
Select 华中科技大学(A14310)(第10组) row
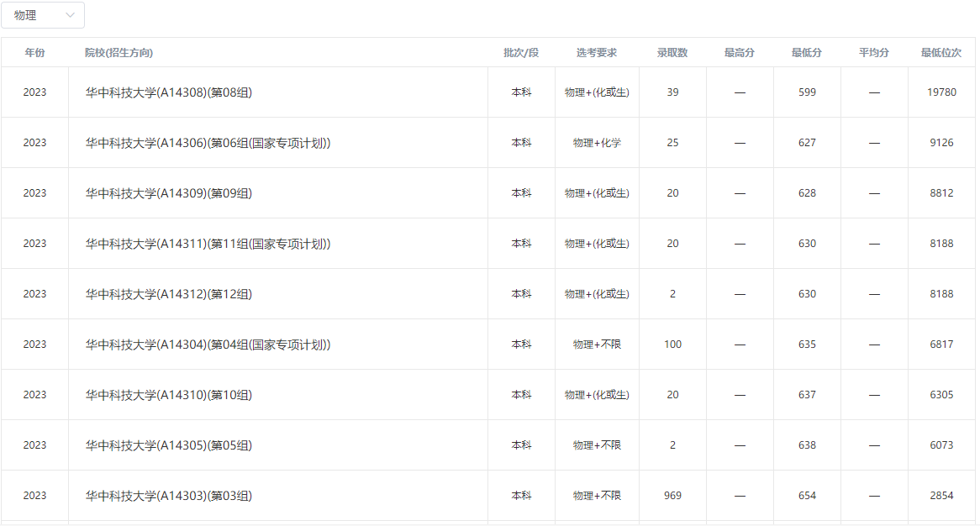tap(168, 395)
